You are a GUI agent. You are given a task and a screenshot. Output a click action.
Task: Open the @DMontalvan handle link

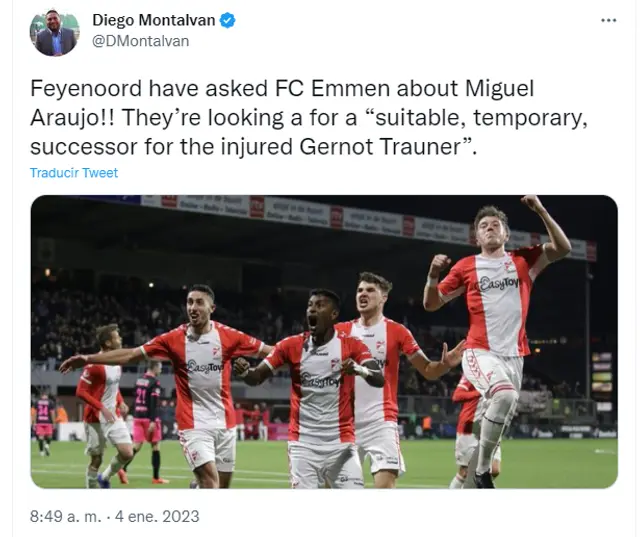(x=140, y=41)
